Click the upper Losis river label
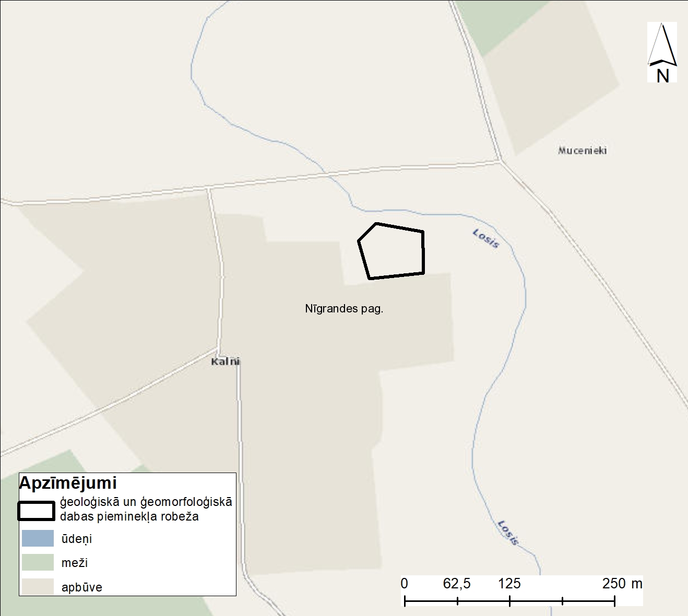 coord(486,238)
